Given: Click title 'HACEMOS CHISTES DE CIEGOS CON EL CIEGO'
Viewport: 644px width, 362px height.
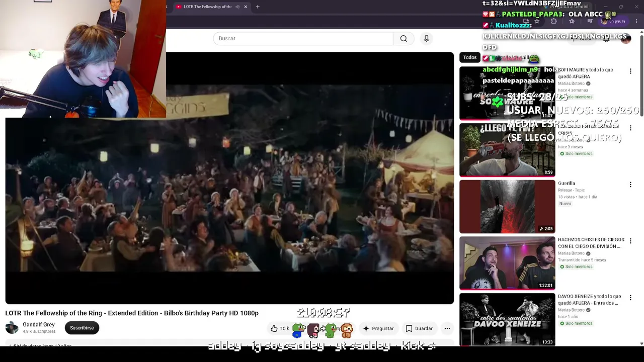Looking at the screenshot, I should coord(591,243).
